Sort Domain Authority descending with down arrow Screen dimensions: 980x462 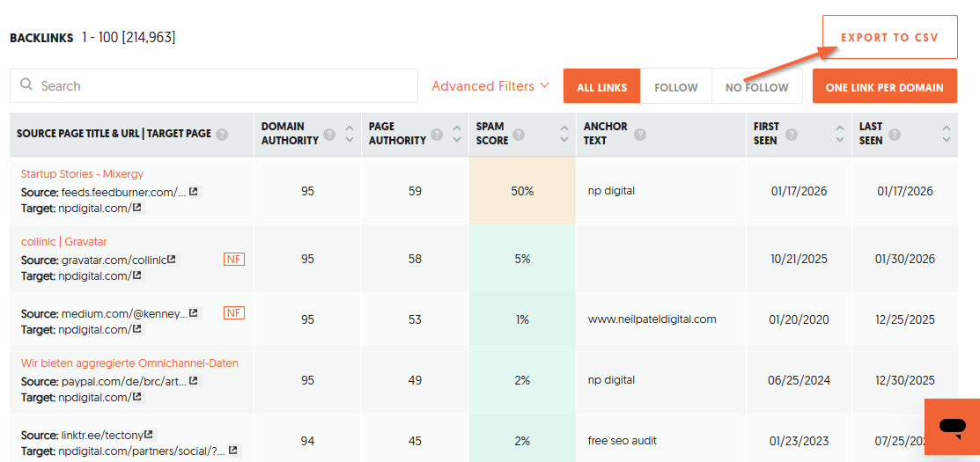click(350, 140)
